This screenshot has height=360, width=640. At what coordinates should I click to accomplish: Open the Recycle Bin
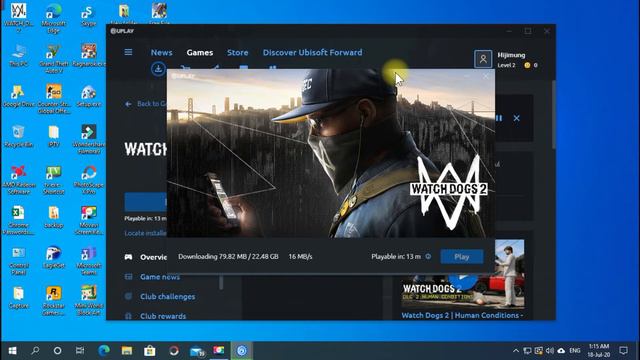[18, 136]
